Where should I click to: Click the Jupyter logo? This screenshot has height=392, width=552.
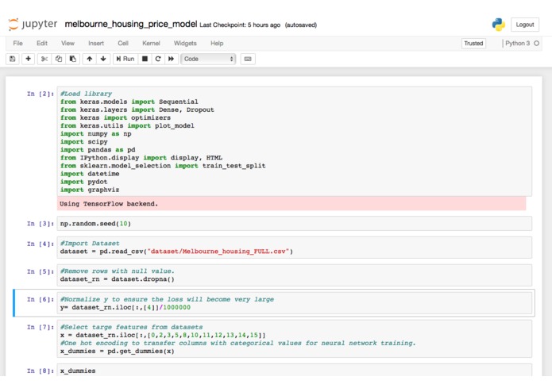point(33,25)
